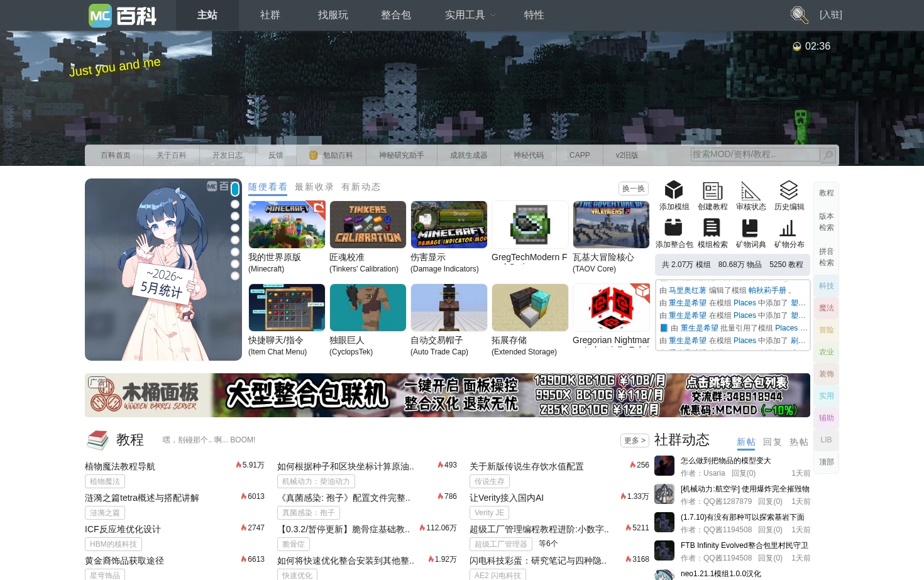The height and width of the screenshot is (580, 924).
Task: Click the 添加模组 cube icon
Action: coord(674,190)
